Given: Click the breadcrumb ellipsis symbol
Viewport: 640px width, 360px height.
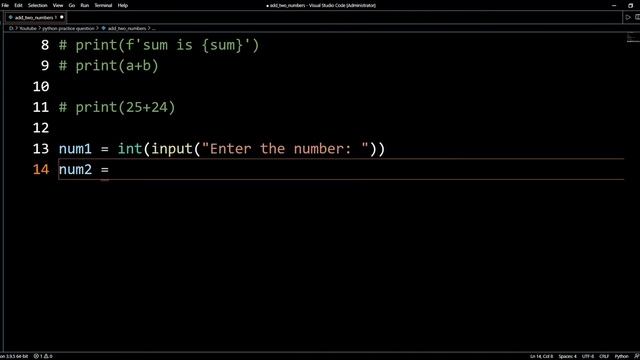Looking at the screenshot, I should (153, 29).
